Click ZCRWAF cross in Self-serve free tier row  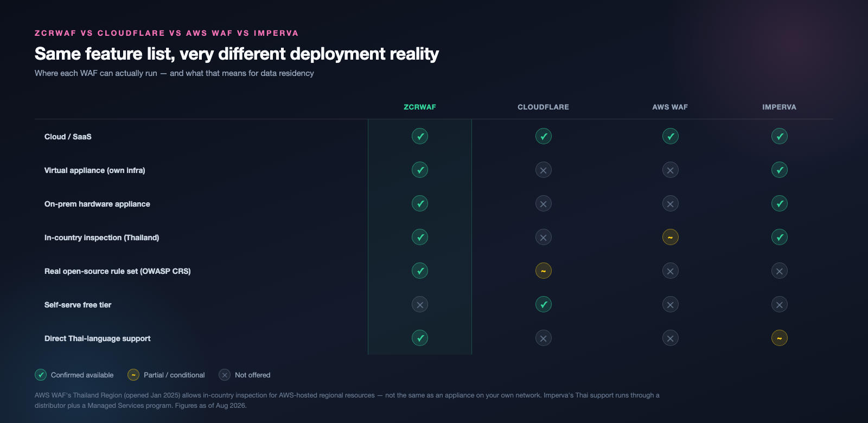tap(420, 304)
